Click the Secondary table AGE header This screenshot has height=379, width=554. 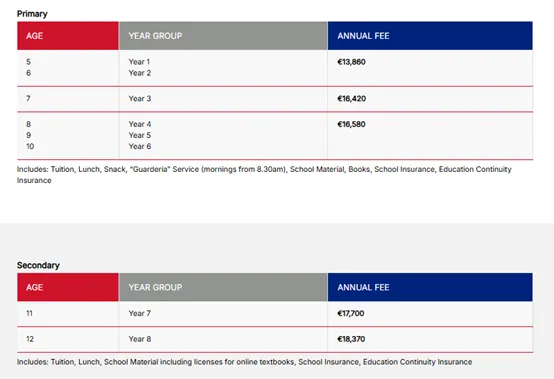68,287
